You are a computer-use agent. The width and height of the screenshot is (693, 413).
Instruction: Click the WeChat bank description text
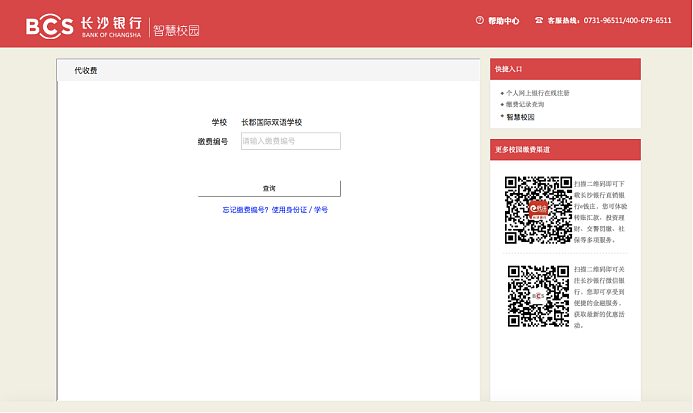(x=599, y=297)
